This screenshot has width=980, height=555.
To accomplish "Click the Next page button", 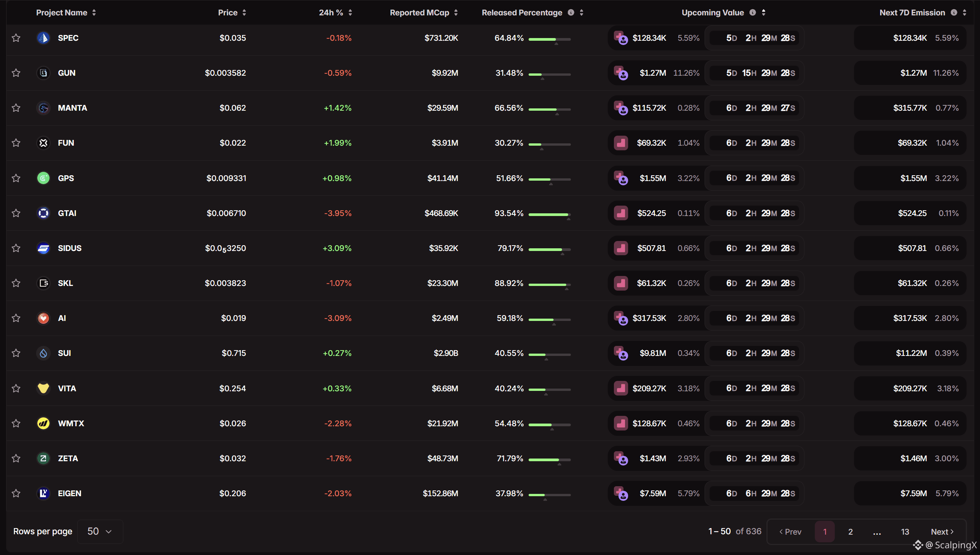I will 942,532.
